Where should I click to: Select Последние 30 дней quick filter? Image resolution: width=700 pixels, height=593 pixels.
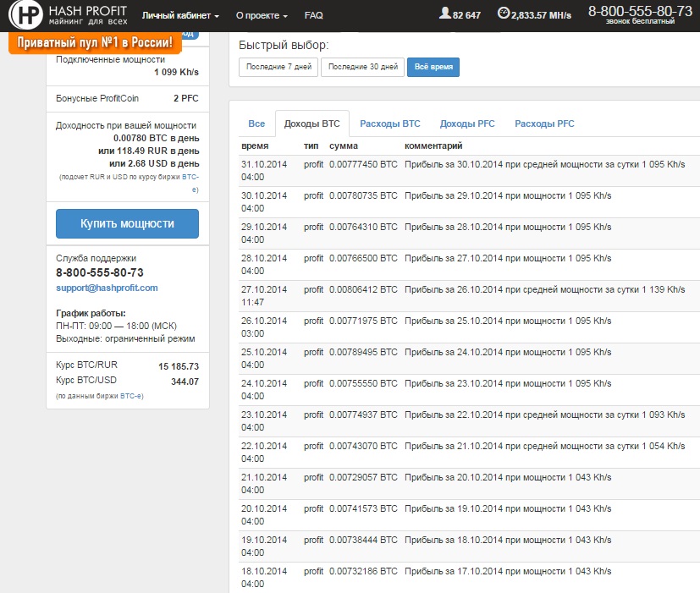tap(362, 68)
